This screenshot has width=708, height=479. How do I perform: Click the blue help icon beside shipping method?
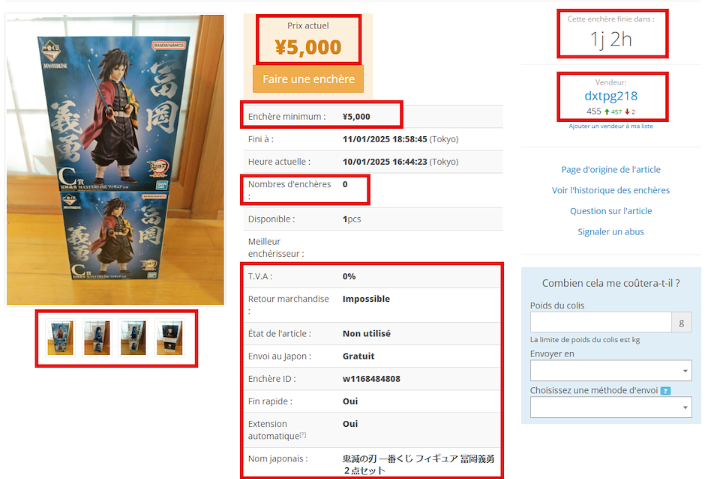point(665,391)
